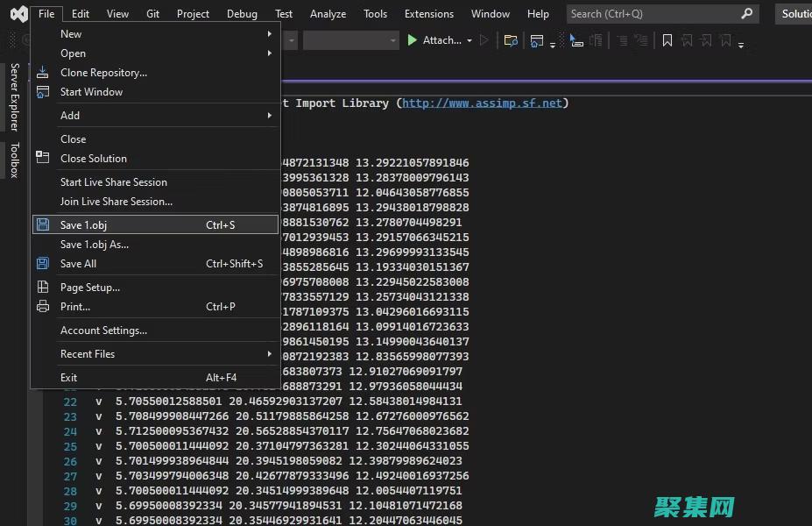Open the Server Explorer side tab
Screen dimensions: 812x526
pos(14,96)
